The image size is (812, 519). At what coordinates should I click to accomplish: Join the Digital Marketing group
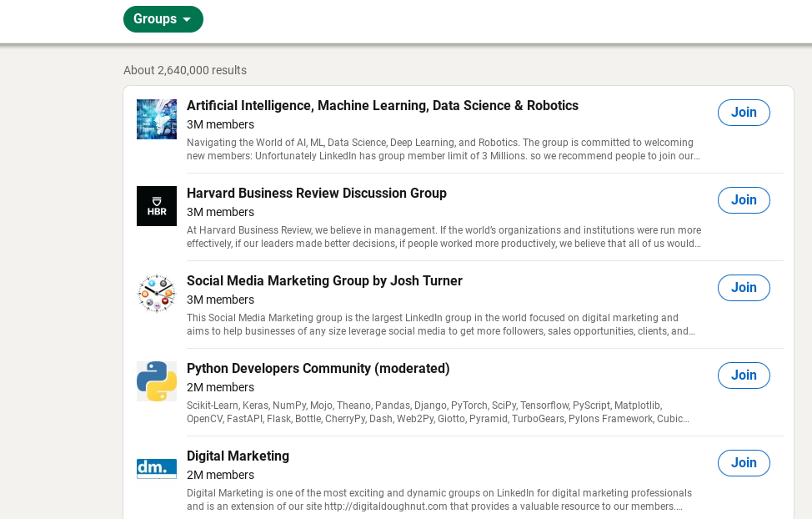[744, 463]
